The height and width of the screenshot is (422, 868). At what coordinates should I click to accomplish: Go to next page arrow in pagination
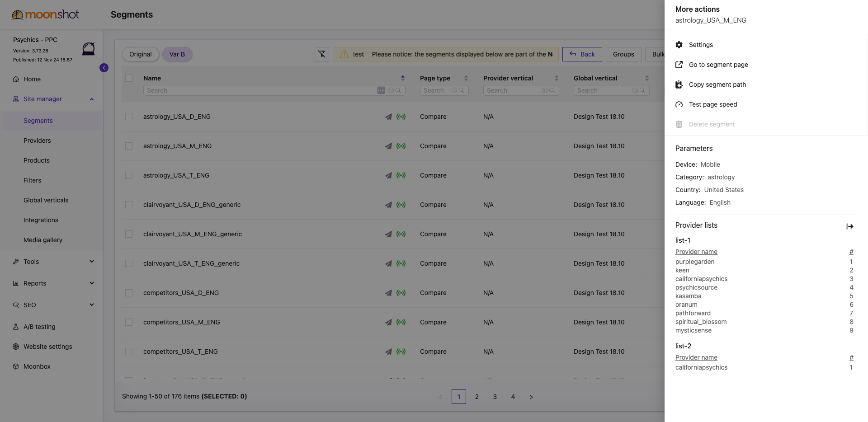[531, 397]
